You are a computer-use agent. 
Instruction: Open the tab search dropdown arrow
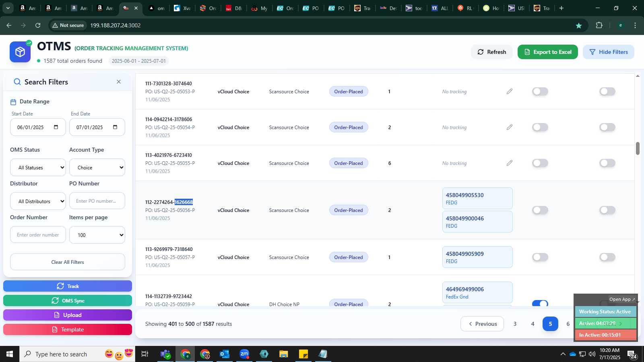click(8, 8)
